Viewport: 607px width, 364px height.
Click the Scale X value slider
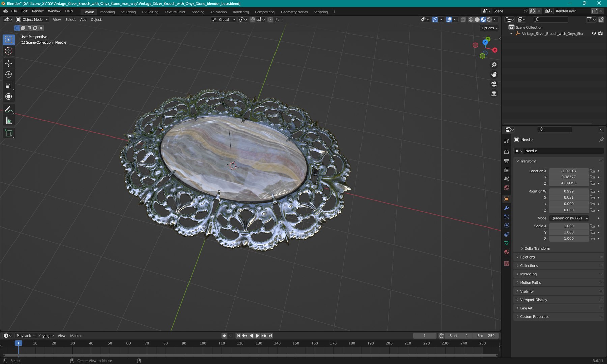(569, 226)
